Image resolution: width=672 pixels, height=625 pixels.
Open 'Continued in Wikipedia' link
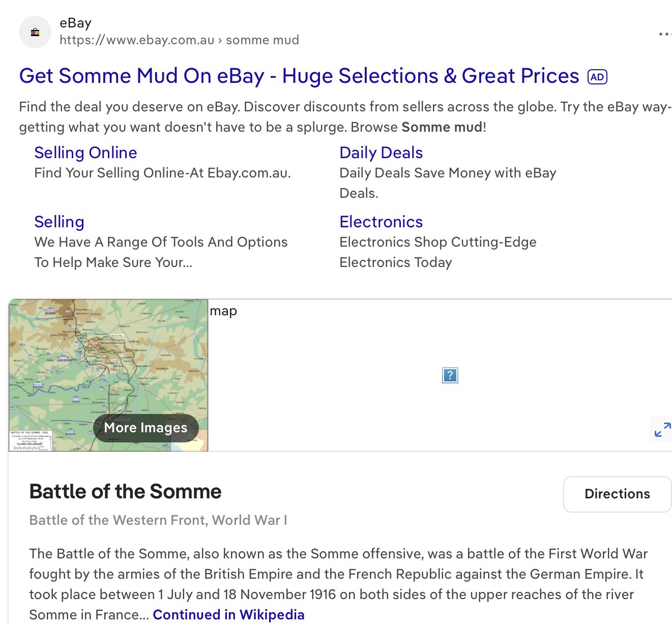pyautogui.click(x=228, y=615)
